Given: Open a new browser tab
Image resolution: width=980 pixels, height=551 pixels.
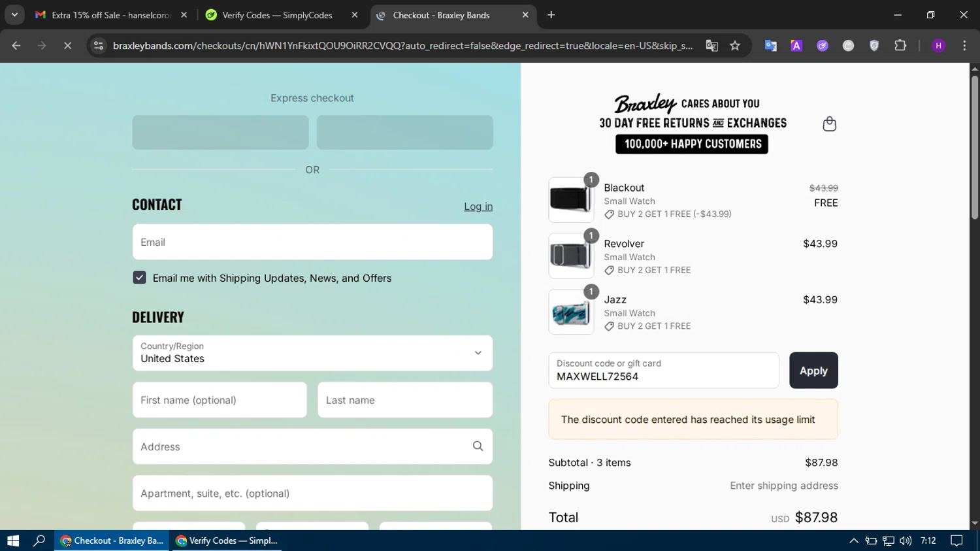Looking at the screenshot, I should click(551, 15).
